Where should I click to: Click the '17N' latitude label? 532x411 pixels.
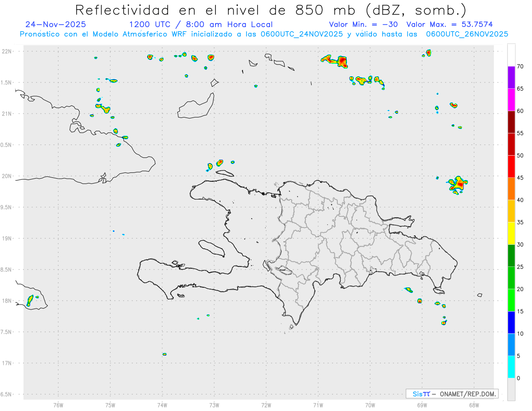click(x=8, y=363)
